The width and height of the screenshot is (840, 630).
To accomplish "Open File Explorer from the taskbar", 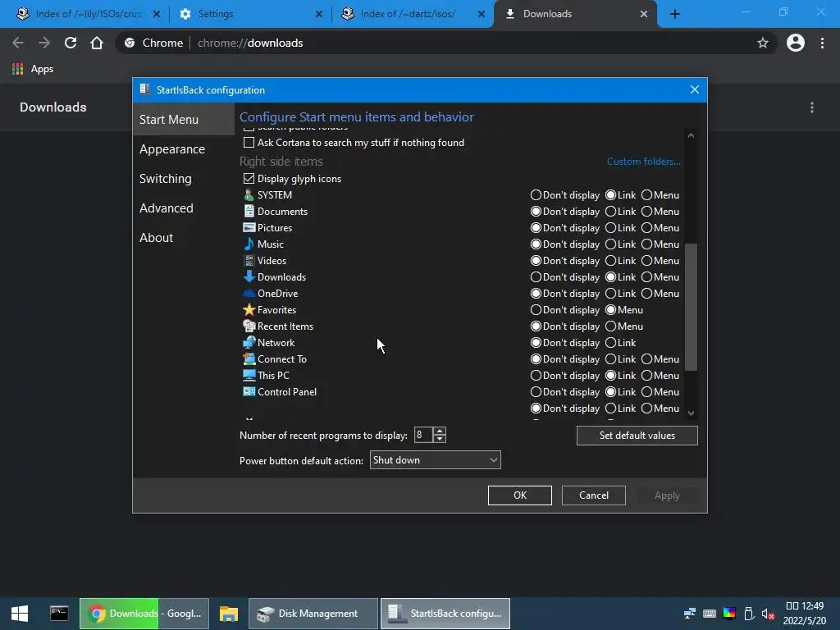I will (x=229, y=614).
